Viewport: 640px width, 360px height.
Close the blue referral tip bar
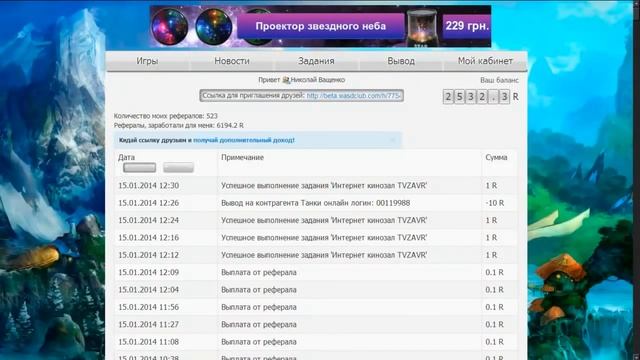(x=393, y=140)
